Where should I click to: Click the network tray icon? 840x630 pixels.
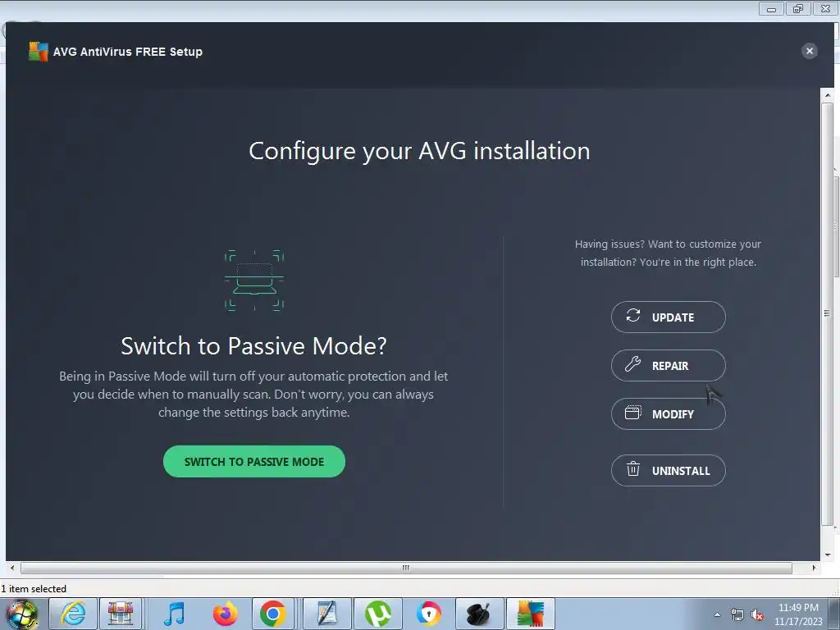point(737,615)
